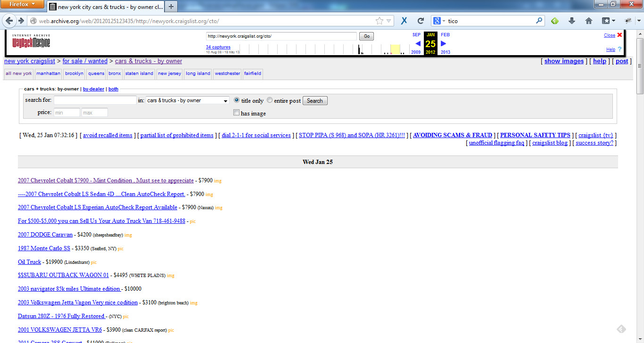
Task: Open the Bookmarks menu star icon
Action: coord(606,21)
